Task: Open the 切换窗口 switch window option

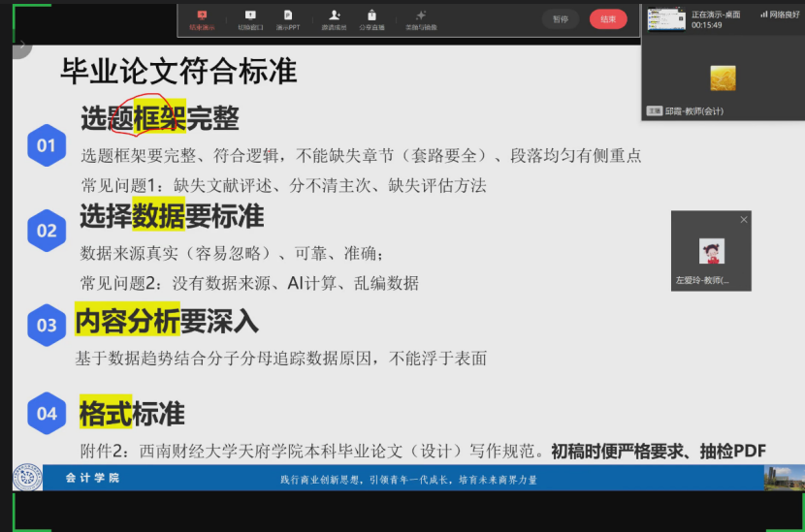Action: point(250,17)
